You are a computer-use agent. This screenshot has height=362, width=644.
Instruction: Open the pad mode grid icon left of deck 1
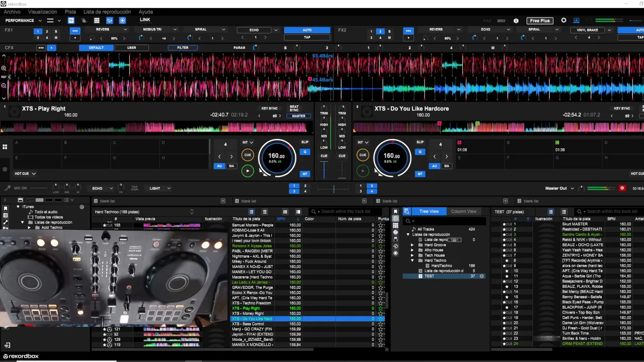5,147
